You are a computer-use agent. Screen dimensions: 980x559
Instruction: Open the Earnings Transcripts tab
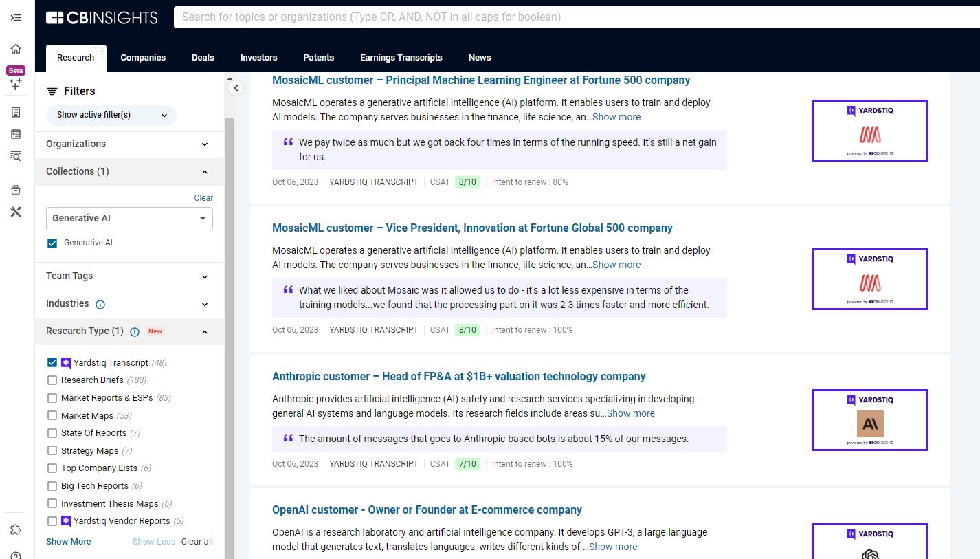[x=401, y=58]
